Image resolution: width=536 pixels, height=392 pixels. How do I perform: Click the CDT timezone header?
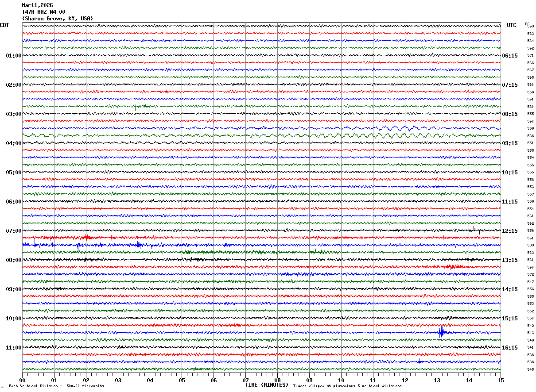(x=4, y=25)
